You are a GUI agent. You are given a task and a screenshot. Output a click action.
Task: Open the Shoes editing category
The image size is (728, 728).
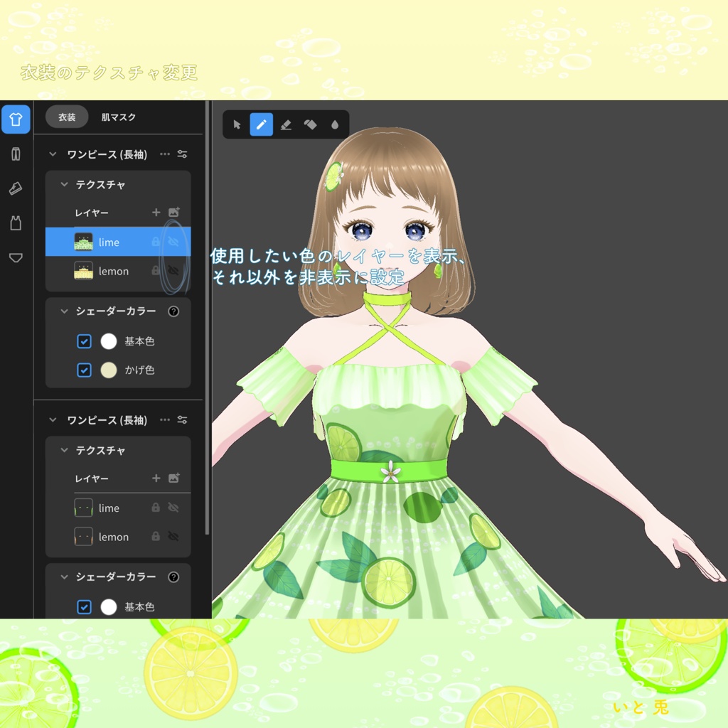click(x=16, y=188)
